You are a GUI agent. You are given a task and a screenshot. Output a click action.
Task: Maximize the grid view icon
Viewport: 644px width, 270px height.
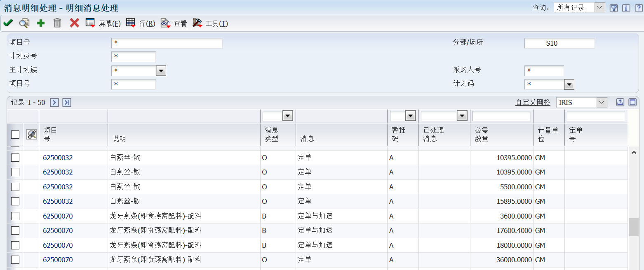pyautogui.click(x=632, y=102)
